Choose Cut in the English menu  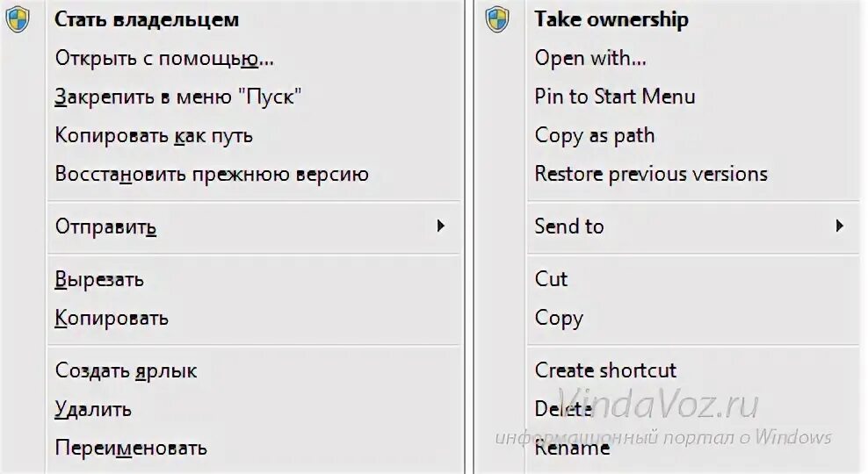click(x=551, y=279)
